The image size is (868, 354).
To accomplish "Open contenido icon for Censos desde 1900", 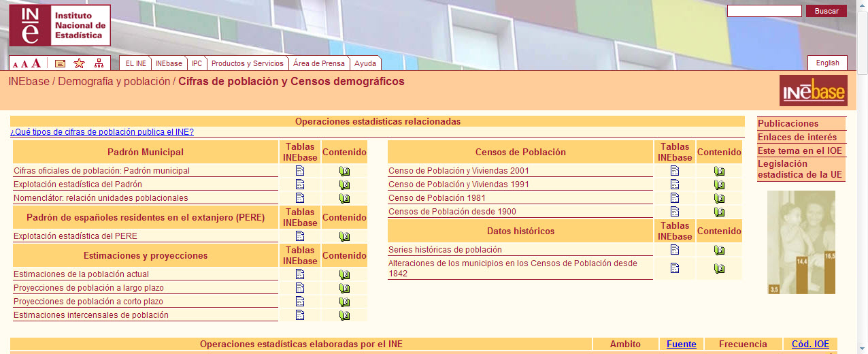I will pyautogui.click(x=719, y=212).
